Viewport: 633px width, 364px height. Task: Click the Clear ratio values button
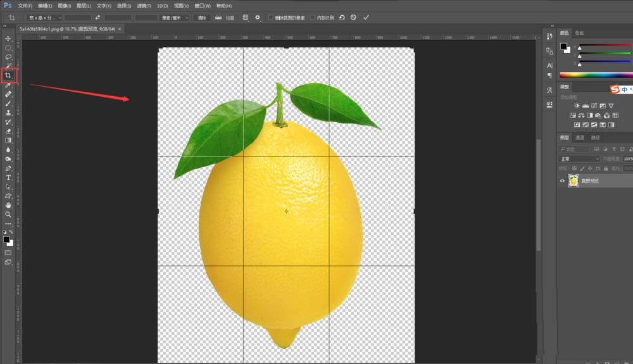202,18
